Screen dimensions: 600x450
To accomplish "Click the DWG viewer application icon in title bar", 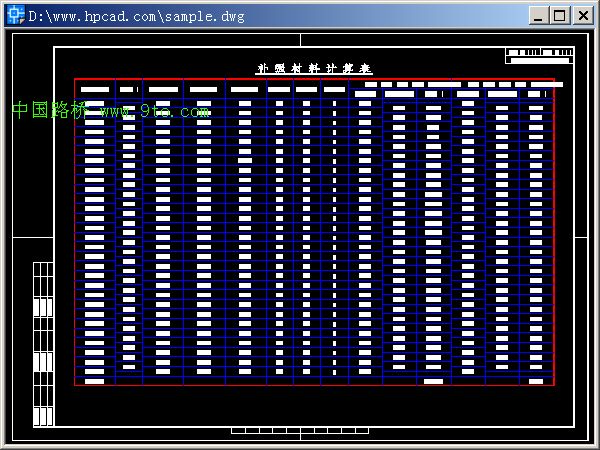I will pos(15,15).
